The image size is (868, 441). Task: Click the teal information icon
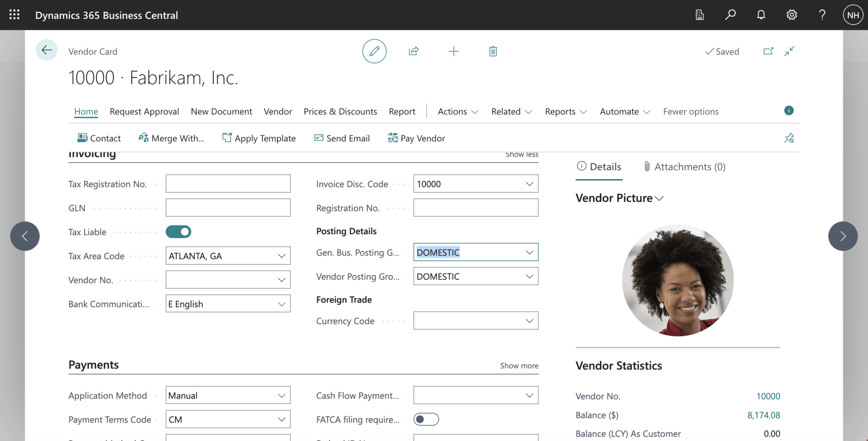(x=789, y=110)
